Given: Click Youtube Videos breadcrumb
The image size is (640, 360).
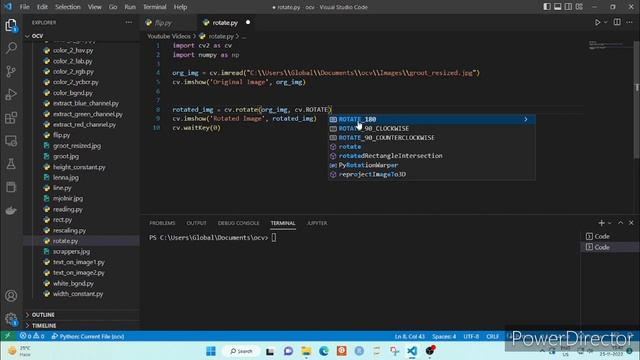Looking at the screenshot, I should pos(169,36).
